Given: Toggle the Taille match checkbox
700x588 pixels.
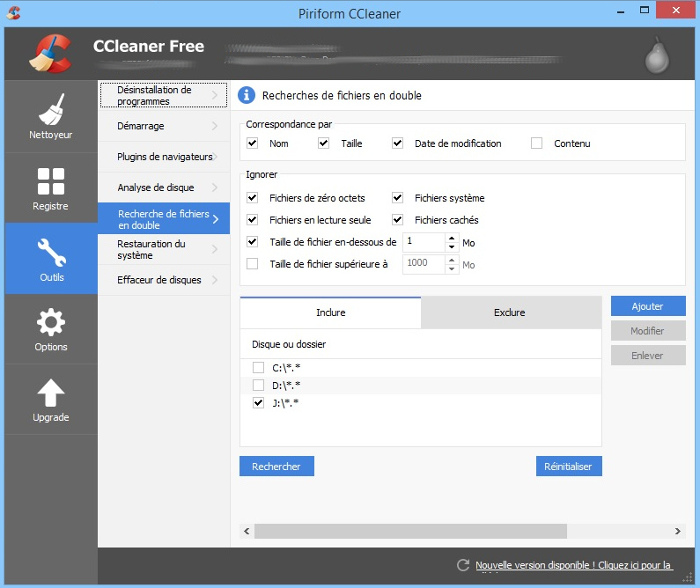Looking at the screenshot, I should [324, 143].
